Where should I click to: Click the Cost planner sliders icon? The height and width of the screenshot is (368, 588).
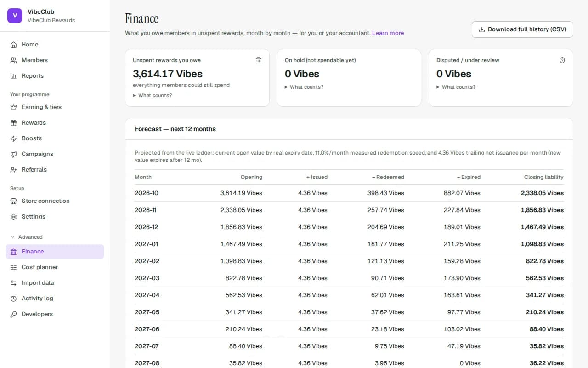[x=13, y=267]
